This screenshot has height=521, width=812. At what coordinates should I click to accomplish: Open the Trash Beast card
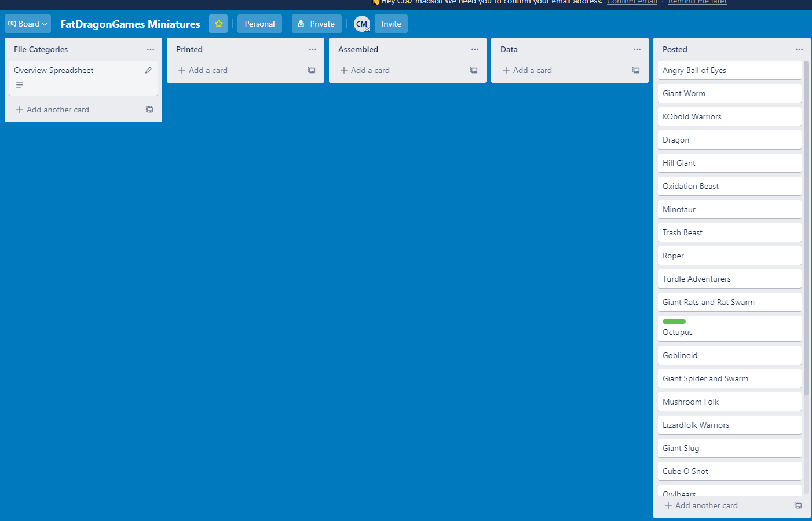tap(730, 232)
